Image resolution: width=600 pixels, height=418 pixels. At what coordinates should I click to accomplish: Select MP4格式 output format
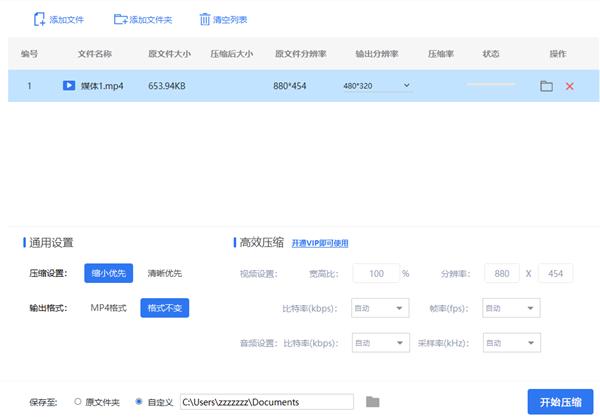[108, 308]
